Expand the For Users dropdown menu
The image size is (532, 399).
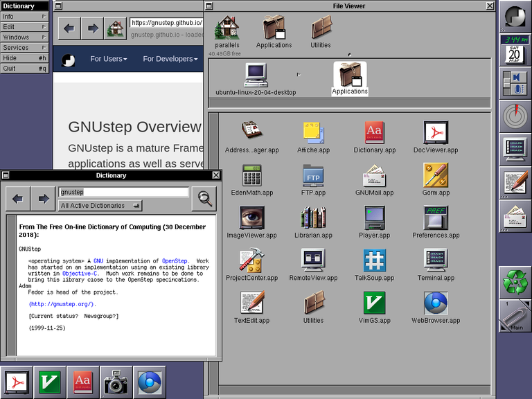tap(109, 59)
